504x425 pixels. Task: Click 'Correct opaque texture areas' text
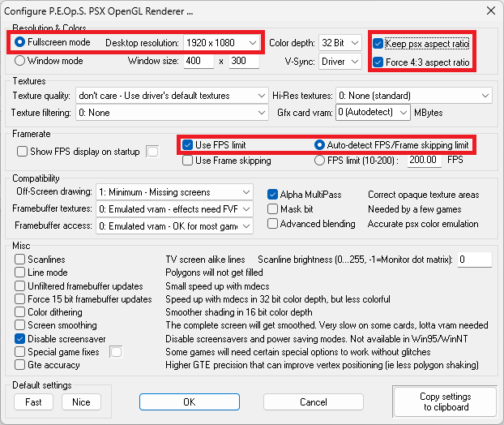click(423, 195)
